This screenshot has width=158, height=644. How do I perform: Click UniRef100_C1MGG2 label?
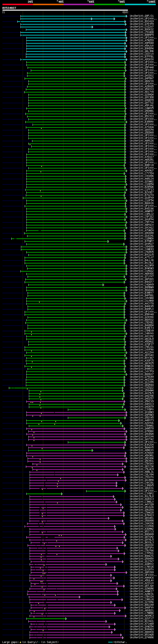pyautogui.click(x=142, y=271)
